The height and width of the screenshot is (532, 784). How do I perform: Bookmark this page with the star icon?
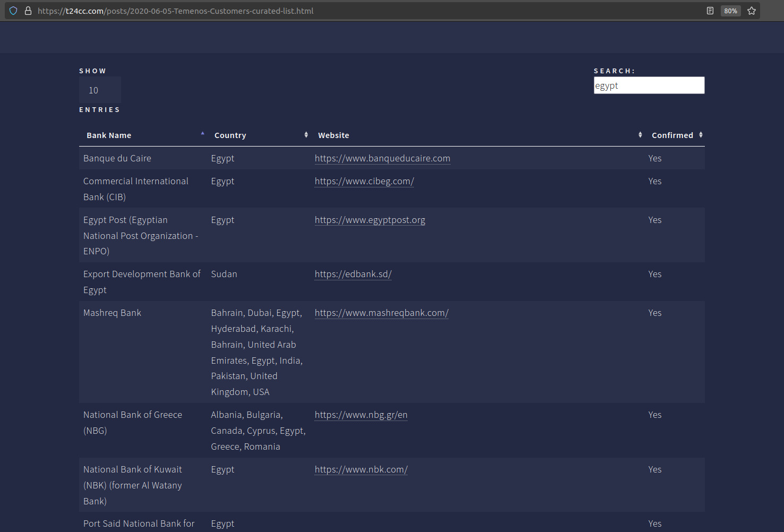752,11
